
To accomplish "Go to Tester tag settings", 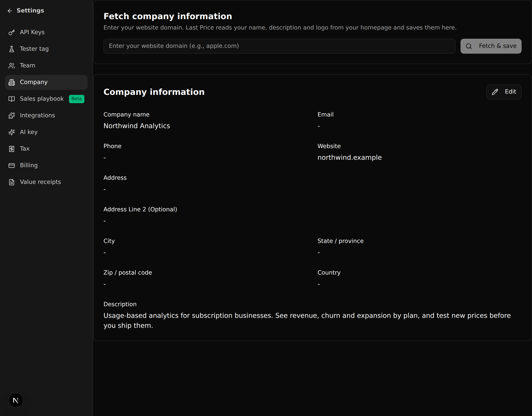I will pos(46,49).
